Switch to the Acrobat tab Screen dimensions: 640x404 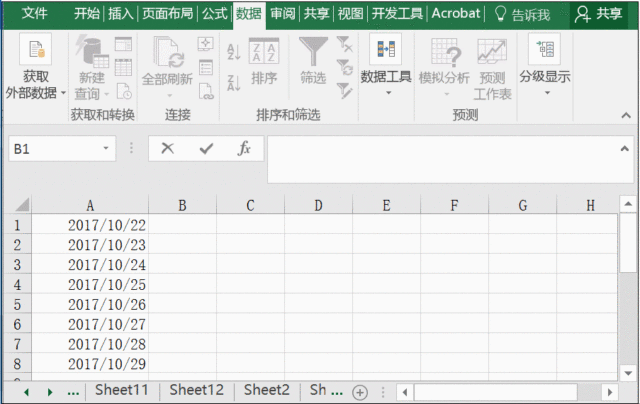456,14
